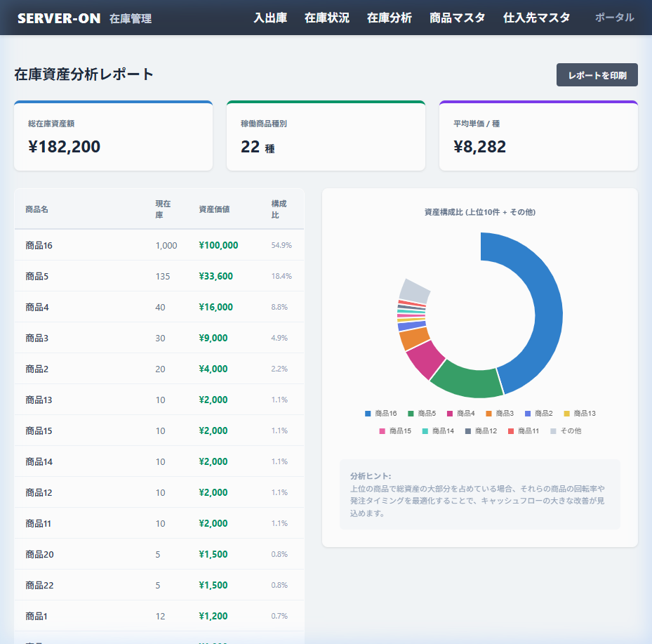Open the 入出庫 menu item
652x644 pixels.
[271, 18]
